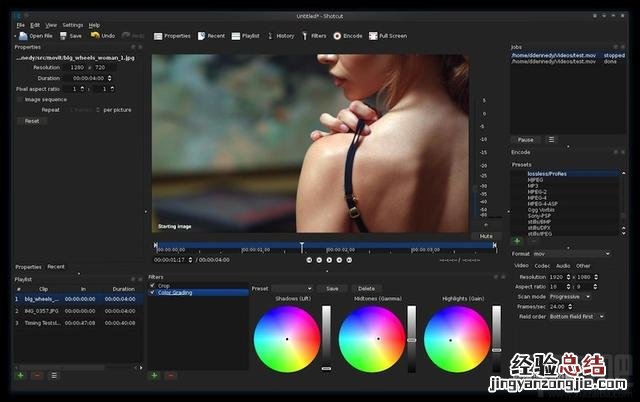Click the Encode toolbar icon
This screenshot has height=402, width=640.
coord(337,35)
